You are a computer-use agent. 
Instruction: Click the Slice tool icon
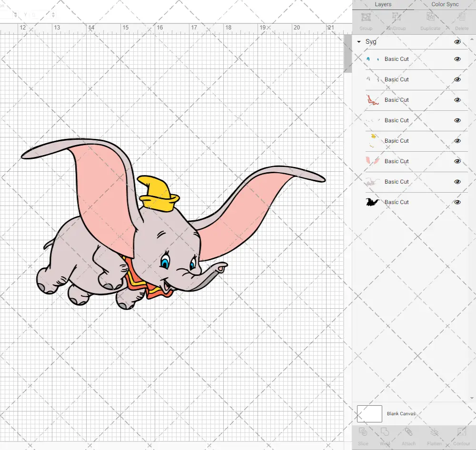[363, 432]
